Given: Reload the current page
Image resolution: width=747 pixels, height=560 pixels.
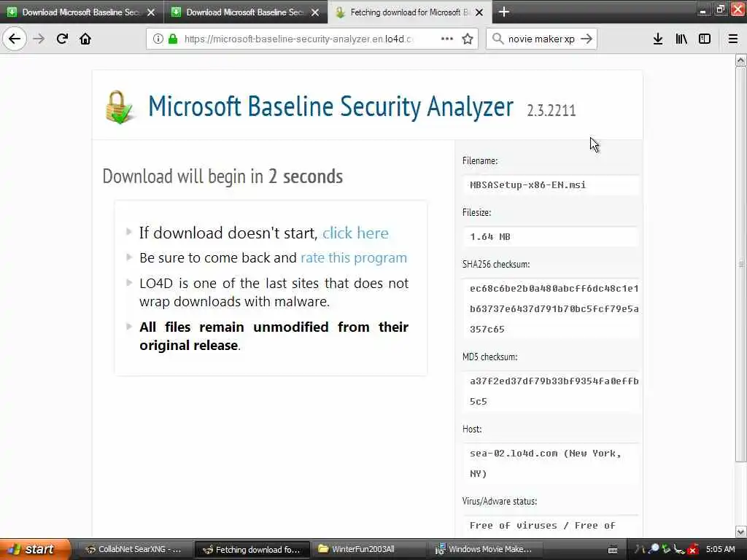Looking at the screenshot, I should (x=62, y=39).
